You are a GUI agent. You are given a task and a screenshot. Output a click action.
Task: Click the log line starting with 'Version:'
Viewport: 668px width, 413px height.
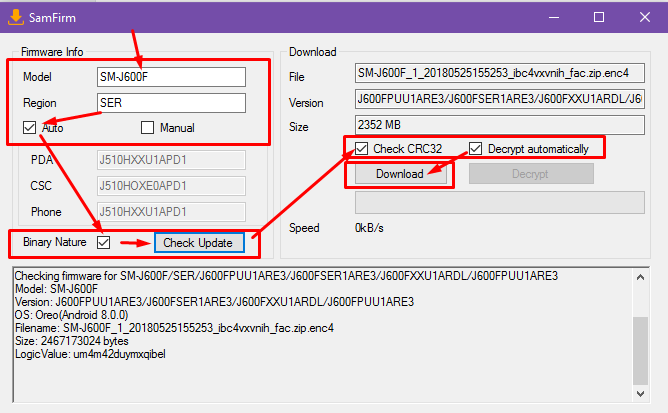[x=214, y=302]
